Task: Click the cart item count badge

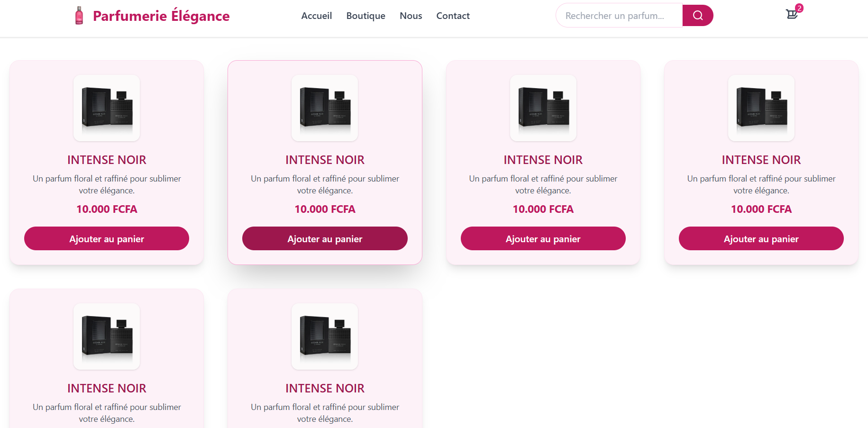Action: tap(799, 8)
